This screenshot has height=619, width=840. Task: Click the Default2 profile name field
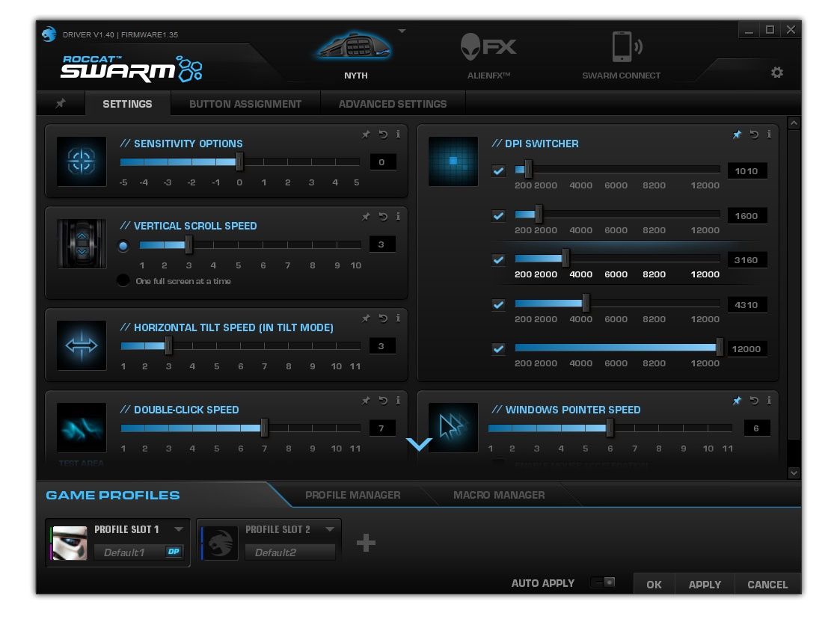(289, 552)
